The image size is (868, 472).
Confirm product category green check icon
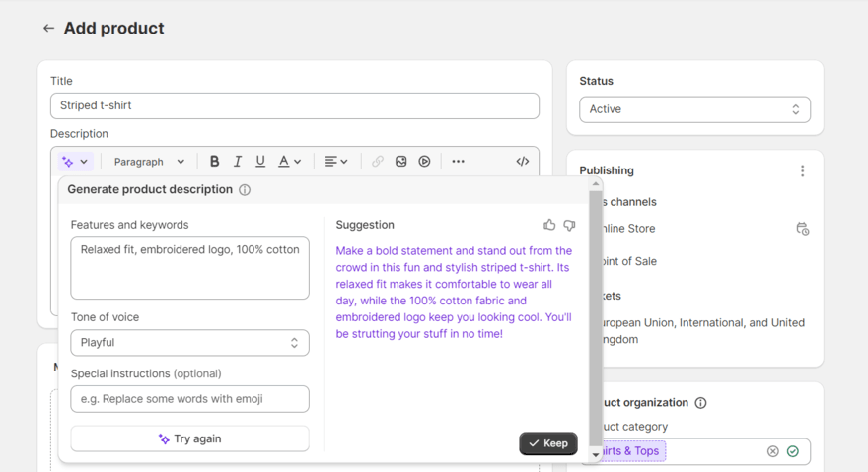(793, 451)
